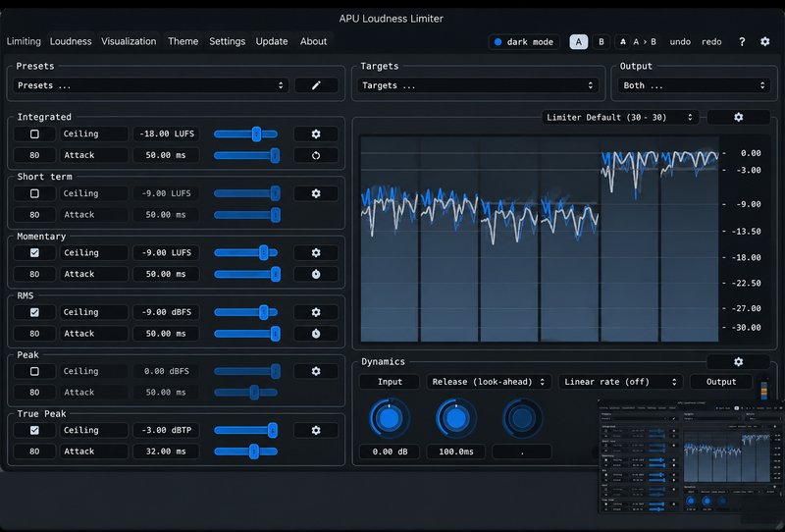Click the undo button
The width and height of the screenshot is (785, 532).
point(680,41)
